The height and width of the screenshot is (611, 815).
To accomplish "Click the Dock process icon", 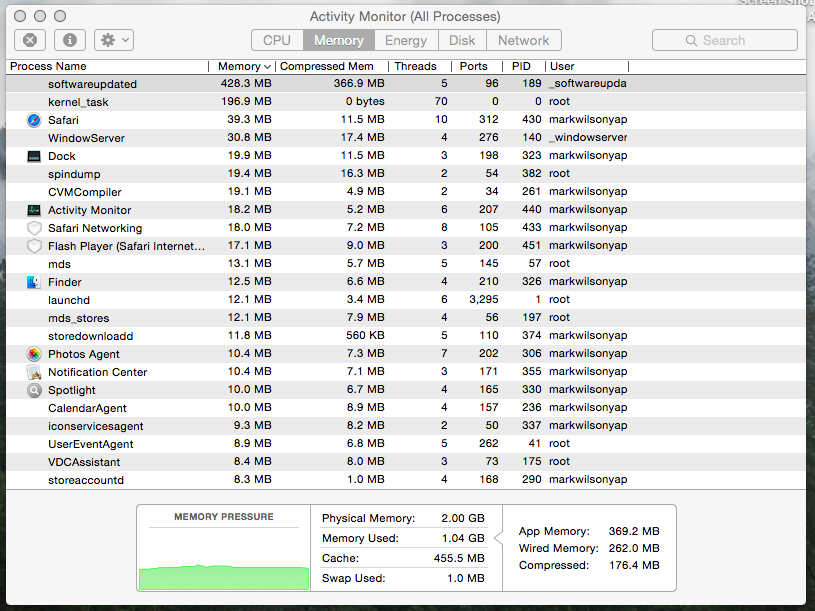I will [34, 156].
